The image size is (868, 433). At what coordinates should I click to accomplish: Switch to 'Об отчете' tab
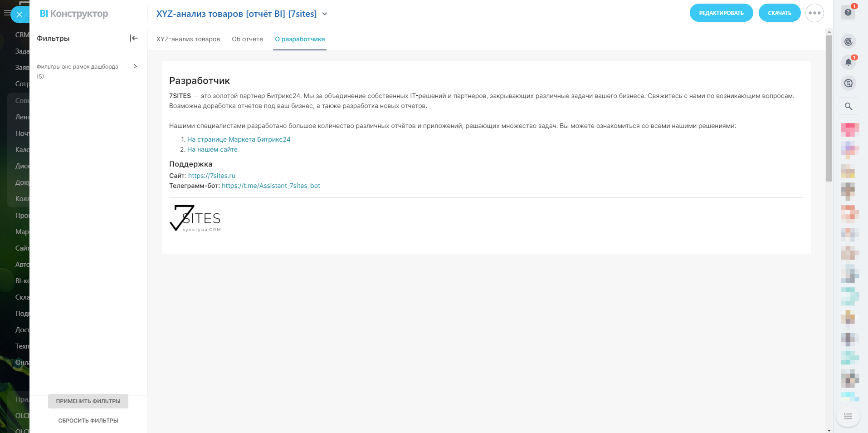click(247, 39)
